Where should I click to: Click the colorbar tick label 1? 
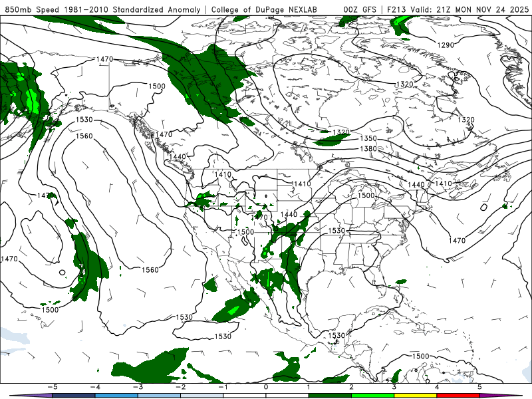(309, 387)
